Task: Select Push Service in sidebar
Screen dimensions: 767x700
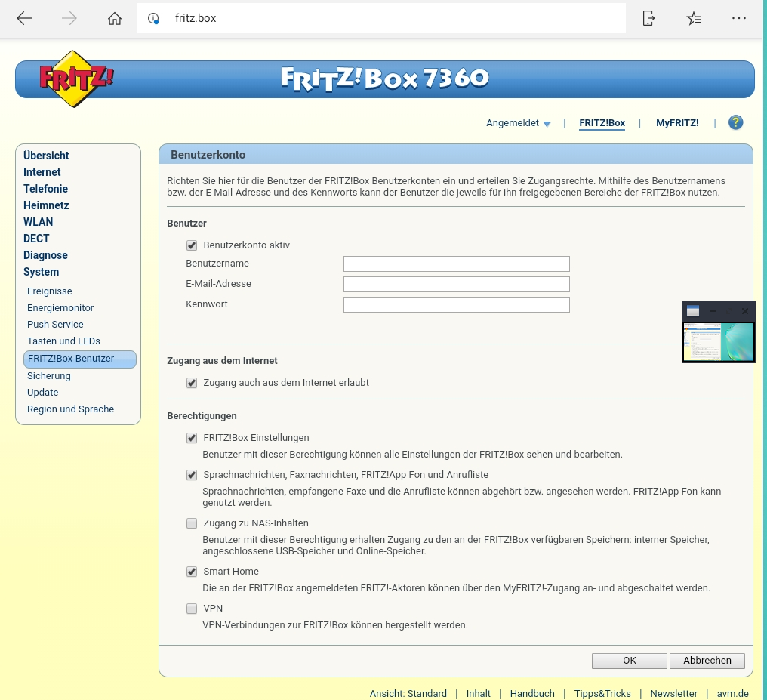Action: (55, 325)
